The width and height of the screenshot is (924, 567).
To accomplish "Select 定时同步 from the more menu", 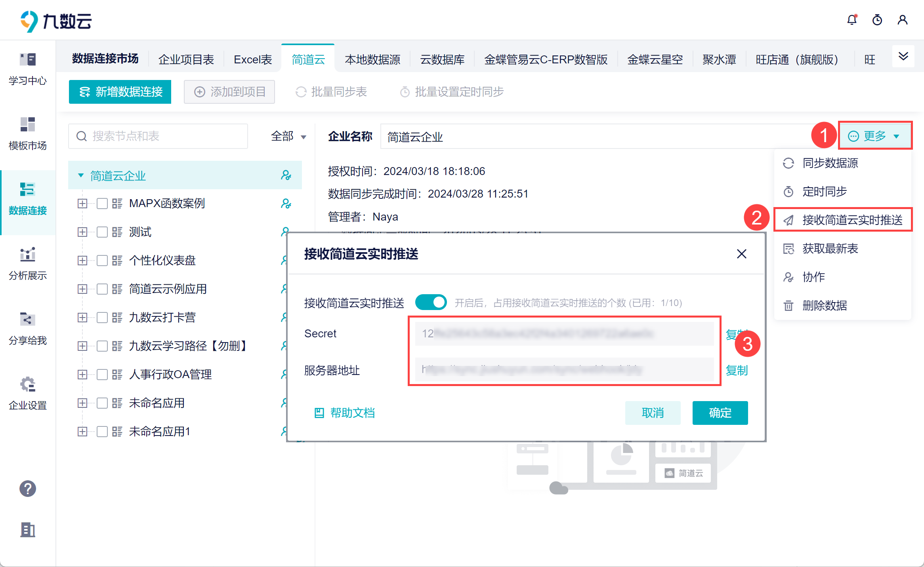I will click(x=824, y=192).
